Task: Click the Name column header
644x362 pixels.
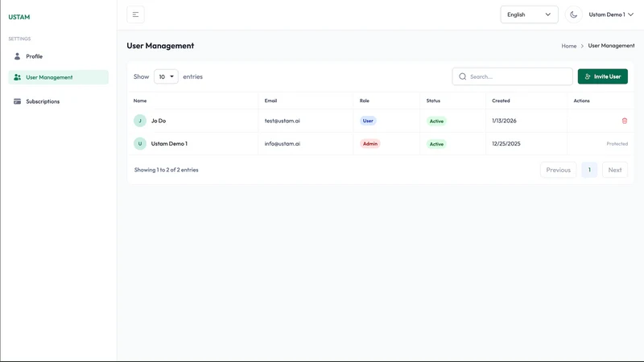Action: (x=140, y=101)
